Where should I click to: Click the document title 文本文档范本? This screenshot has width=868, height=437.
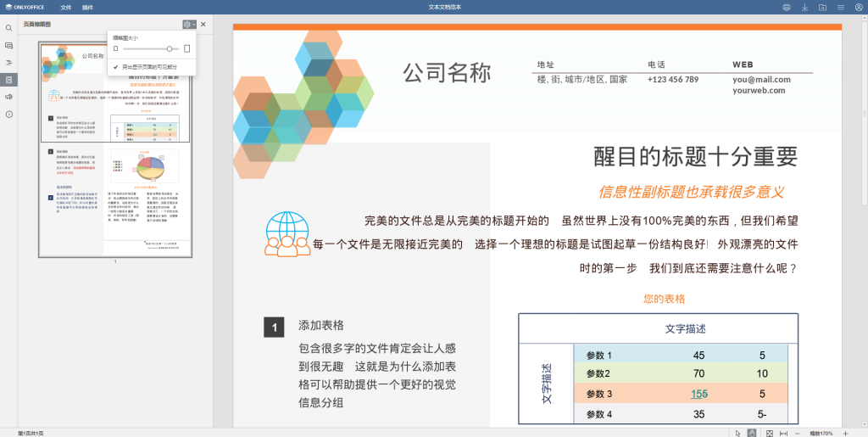tap(444, 7)
